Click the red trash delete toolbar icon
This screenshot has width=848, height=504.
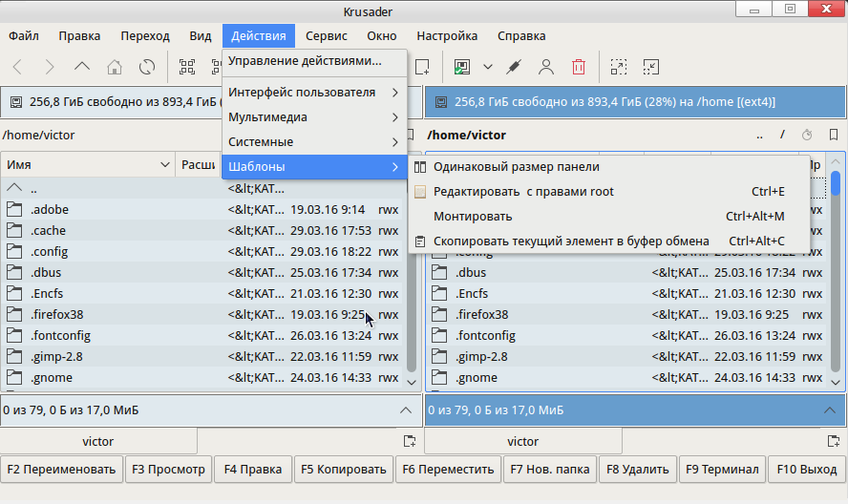578,67
